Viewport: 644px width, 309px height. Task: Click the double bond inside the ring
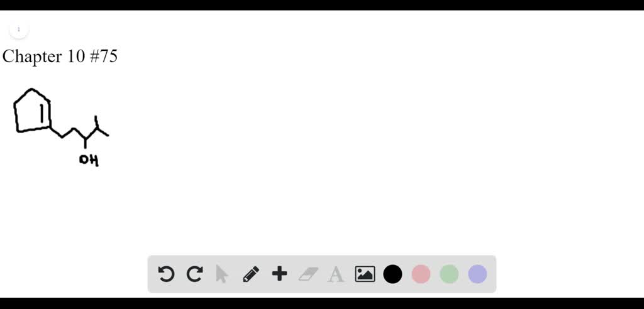tap(42, 113)
